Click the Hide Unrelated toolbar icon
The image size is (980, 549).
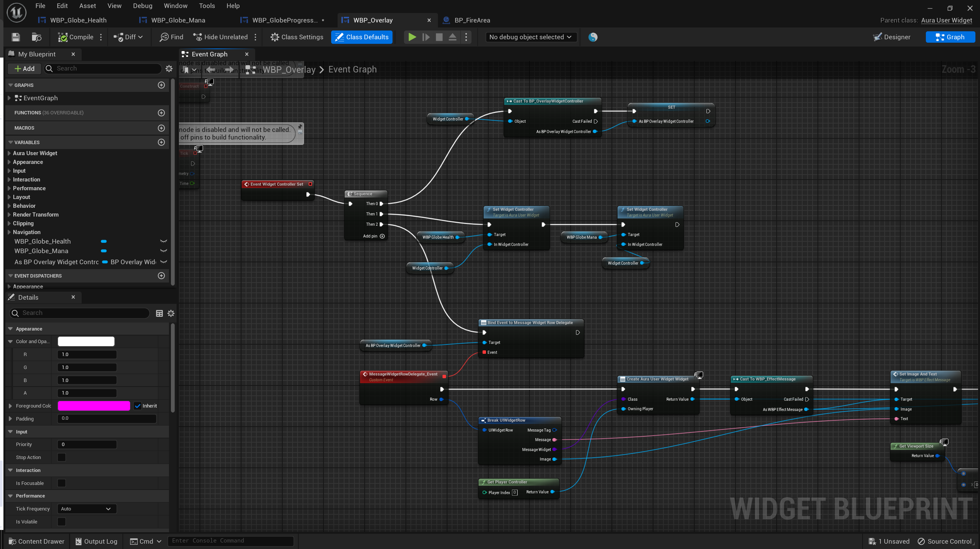[x=198, y=37]
